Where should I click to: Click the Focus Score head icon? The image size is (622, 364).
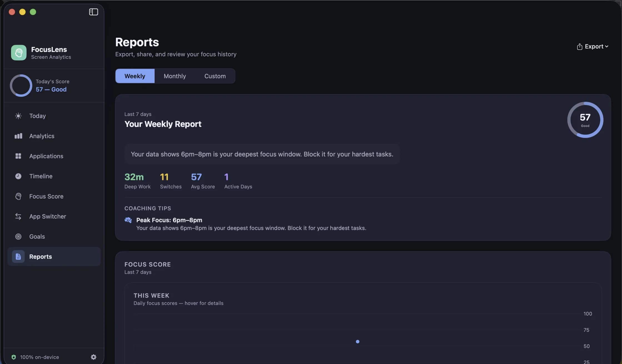18,196
